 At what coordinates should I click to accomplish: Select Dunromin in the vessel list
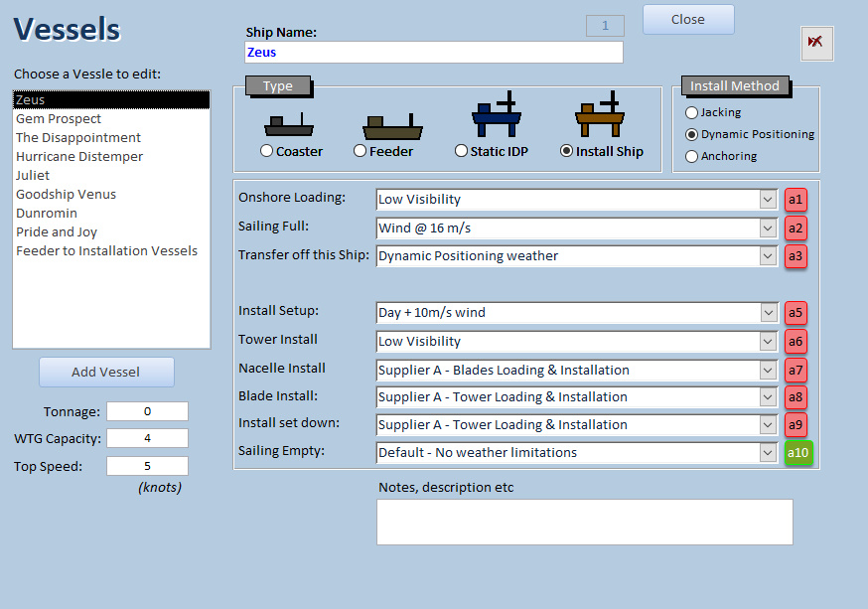click(x=111, y=213)
